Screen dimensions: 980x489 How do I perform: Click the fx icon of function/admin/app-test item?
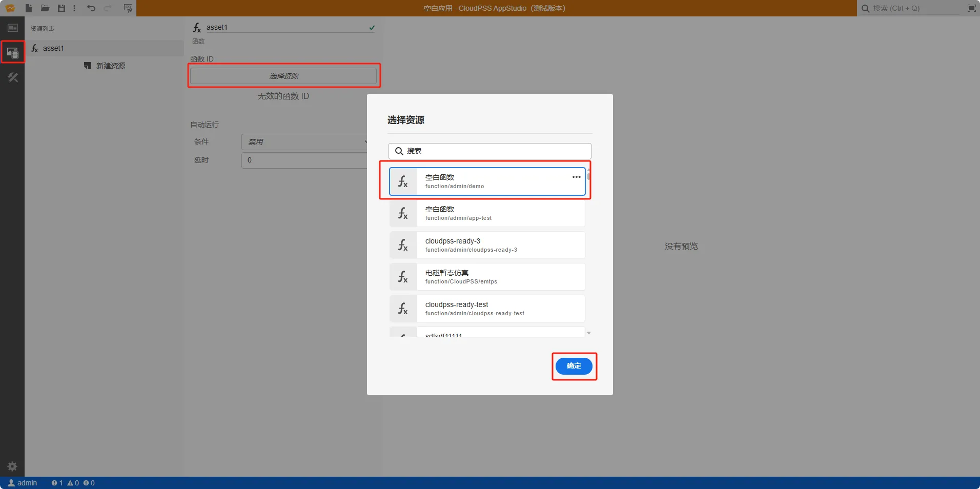point(403,213)
